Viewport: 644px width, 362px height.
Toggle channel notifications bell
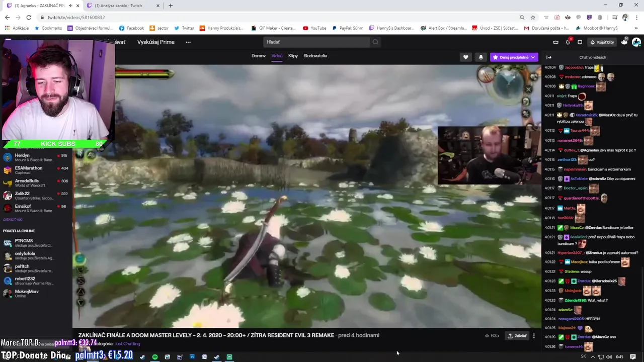[480, 57]
